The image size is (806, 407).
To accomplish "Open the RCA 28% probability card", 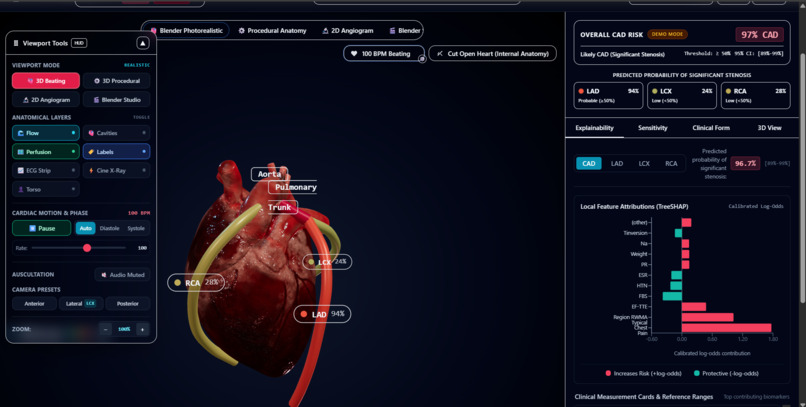I will click(x=755, y=95).
